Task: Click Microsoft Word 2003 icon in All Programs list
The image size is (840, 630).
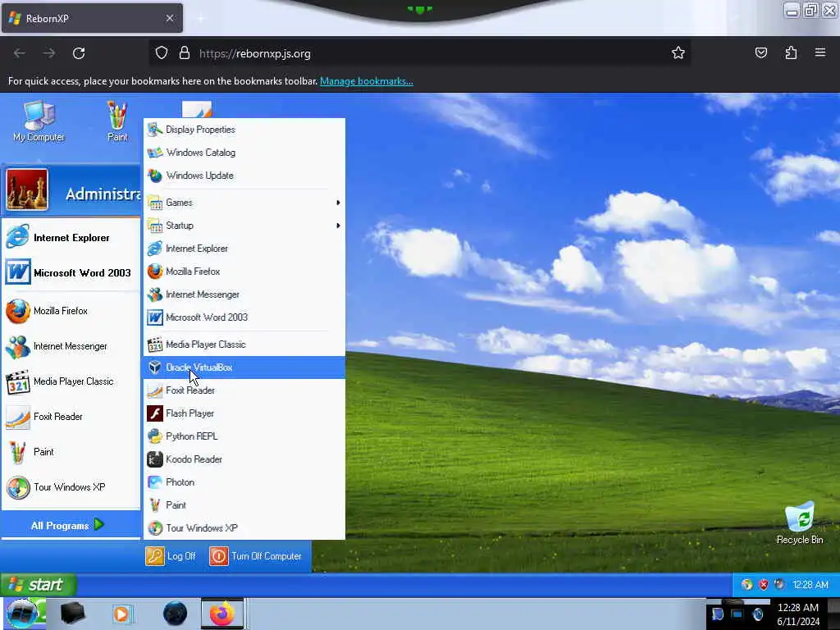Action: tap(155, 317)
